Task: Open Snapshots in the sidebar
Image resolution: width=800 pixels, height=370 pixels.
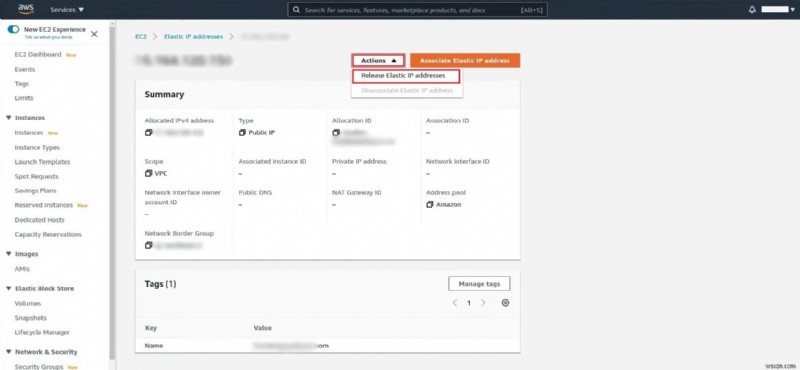Action: click(31, 318)
